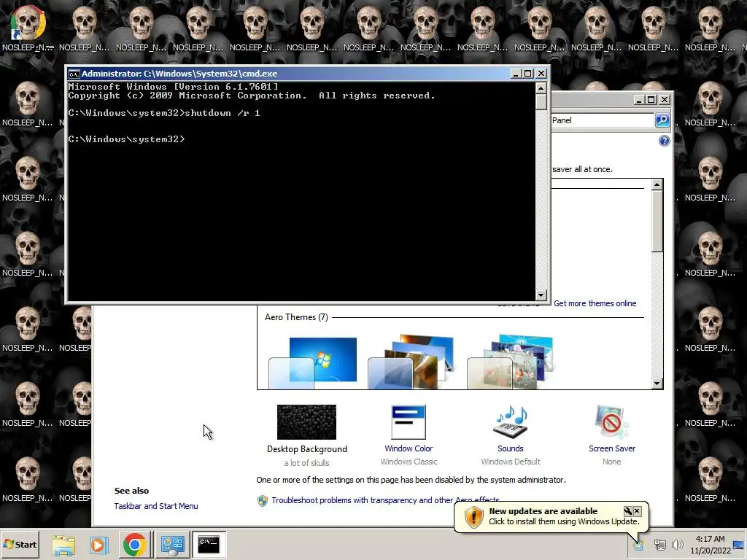
Task: Open the network tray icon
Action: [659, 544]
